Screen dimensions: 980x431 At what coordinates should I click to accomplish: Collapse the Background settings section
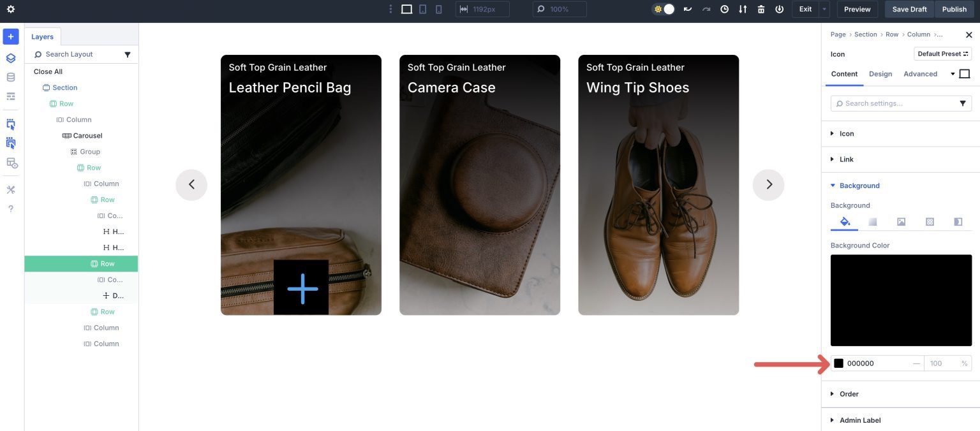coord(857,185)
